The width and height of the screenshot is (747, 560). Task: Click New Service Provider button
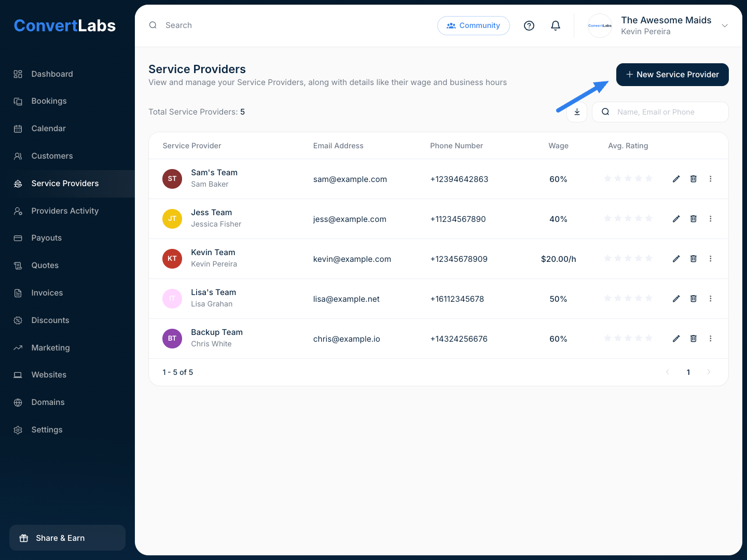pyautogui.click(x=672, y=75)
